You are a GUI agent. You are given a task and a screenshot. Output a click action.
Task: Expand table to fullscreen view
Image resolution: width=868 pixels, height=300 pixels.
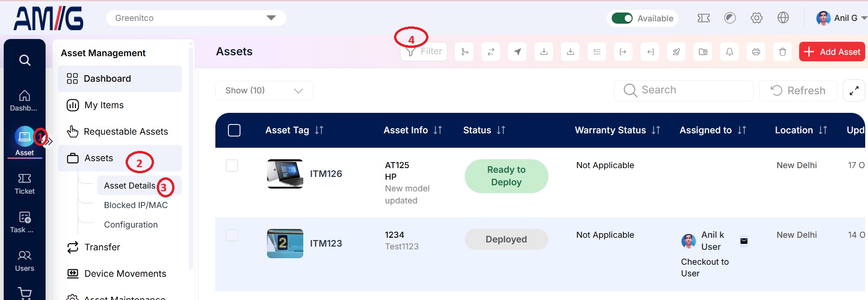tap(854, 91)
